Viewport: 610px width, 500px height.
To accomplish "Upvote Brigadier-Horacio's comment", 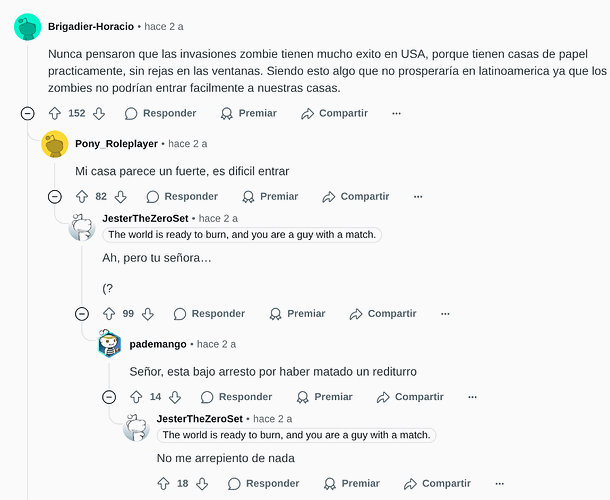I will coord(54,114).
